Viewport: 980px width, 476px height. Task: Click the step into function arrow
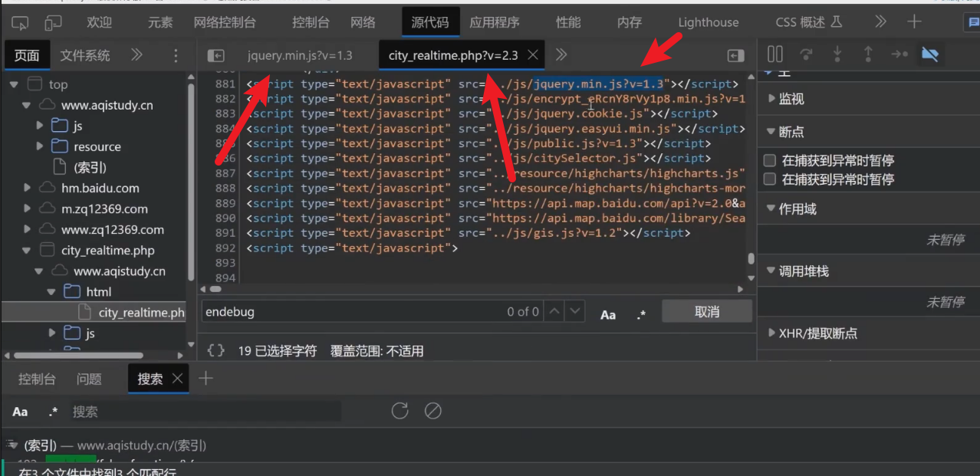837,54
